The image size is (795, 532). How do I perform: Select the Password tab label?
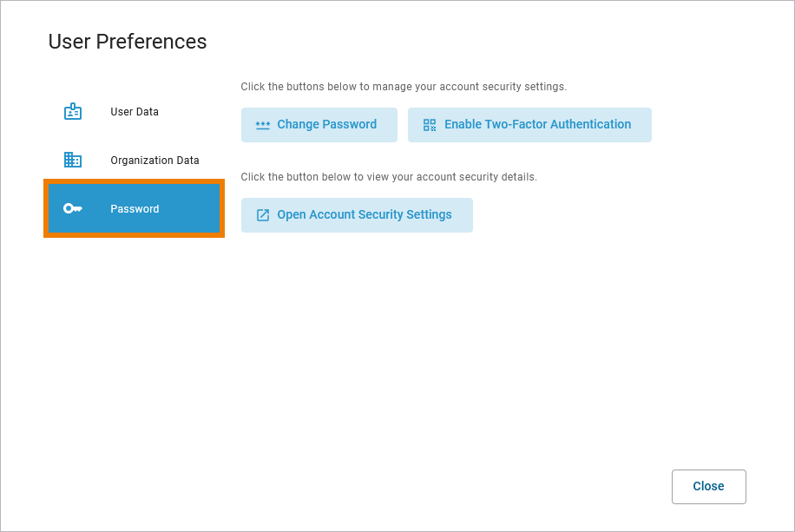point(135,209)
